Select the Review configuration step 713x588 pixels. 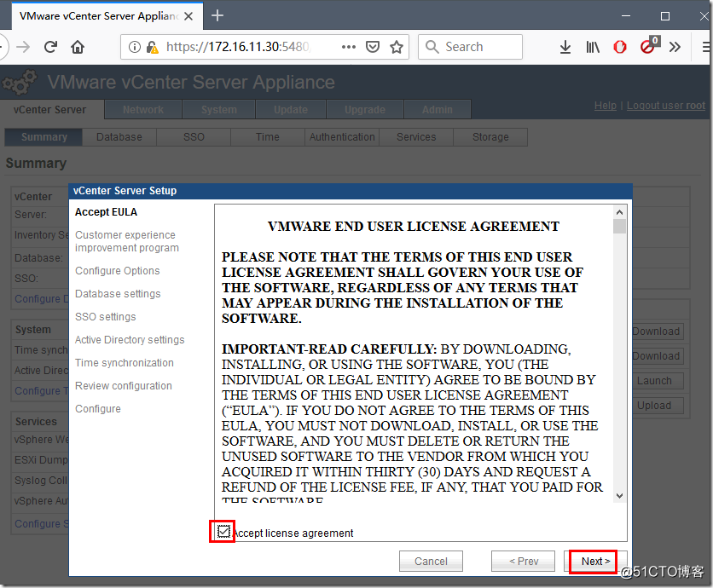pos(123,386)
